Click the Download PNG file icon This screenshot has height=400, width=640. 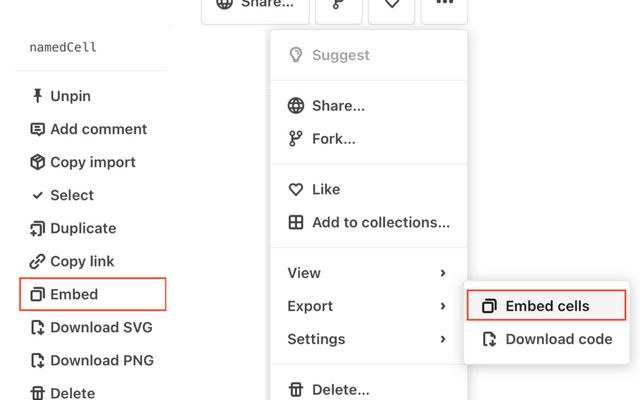point(38,360)
